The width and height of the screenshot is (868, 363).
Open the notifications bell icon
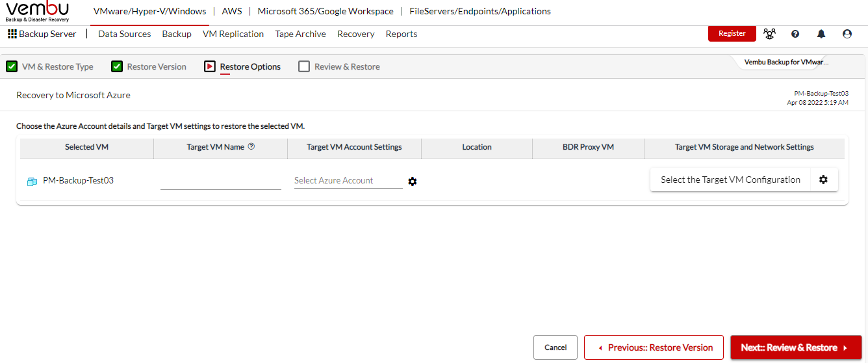point(821,34)
